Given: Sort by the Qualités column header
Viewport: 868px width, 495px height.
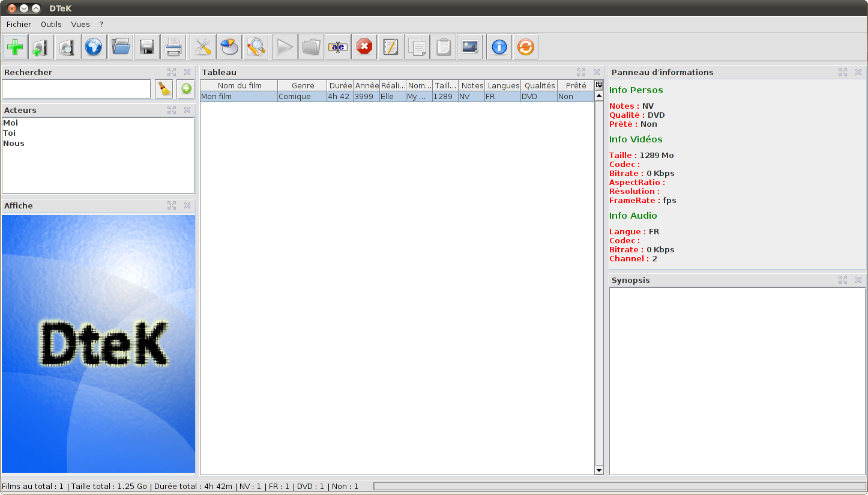Looking at the screenshot, I should click(x=539, y=85).
